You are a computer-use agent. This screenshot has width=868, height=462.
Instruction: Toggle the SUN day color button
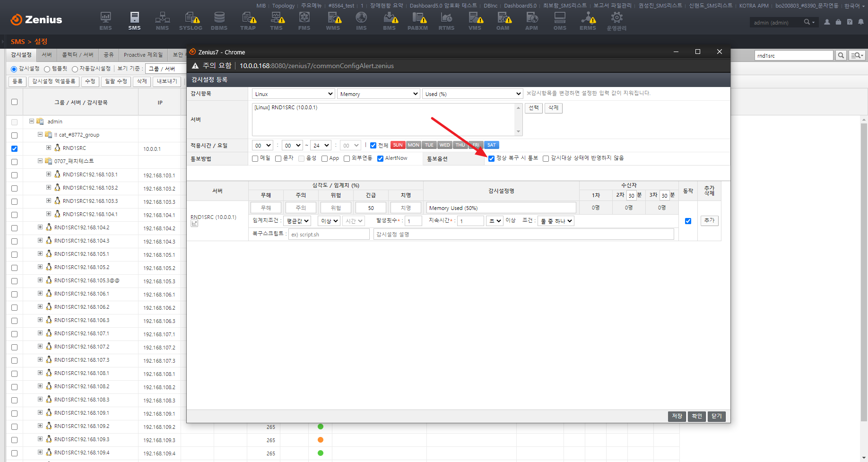(x=398, y=145)
